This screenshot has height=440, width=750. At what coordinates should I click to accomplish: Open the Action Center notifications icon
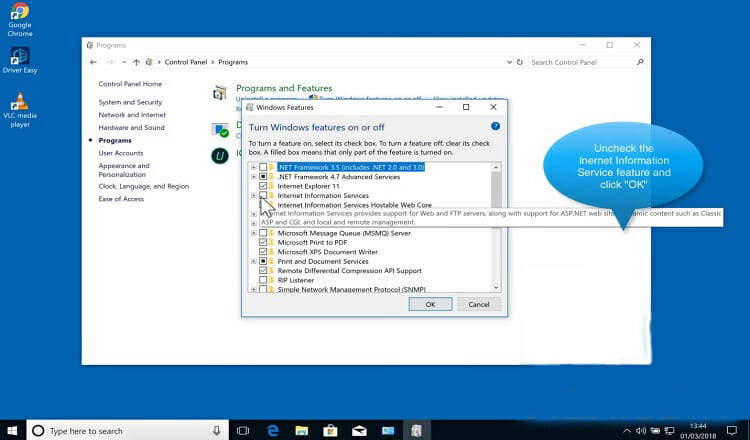pyautogui.click(x=731, y=430)
